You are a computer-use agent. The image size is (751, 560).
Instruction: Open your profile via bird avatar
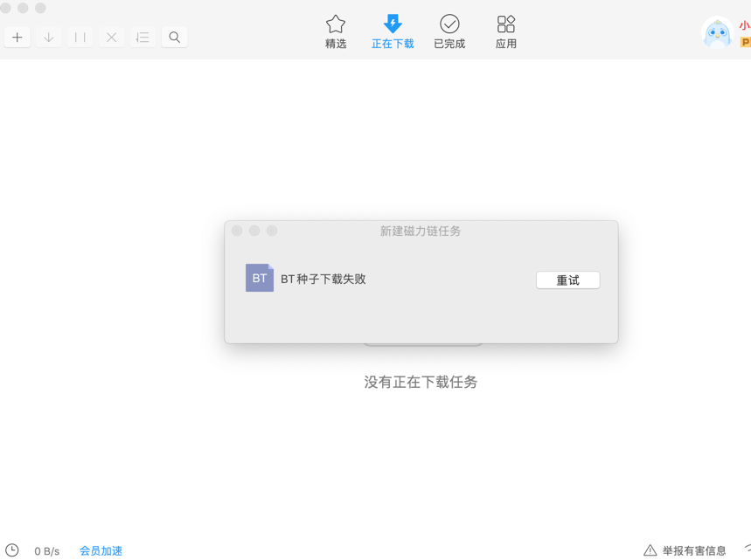pos(717,33)
